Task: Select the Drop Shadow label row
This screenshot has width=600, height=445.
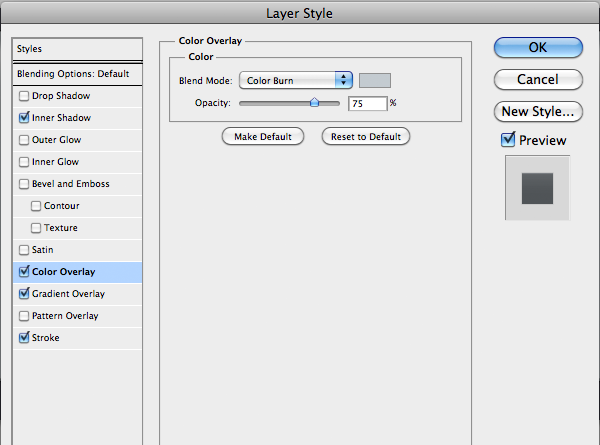Action: (x=78, y=96)
